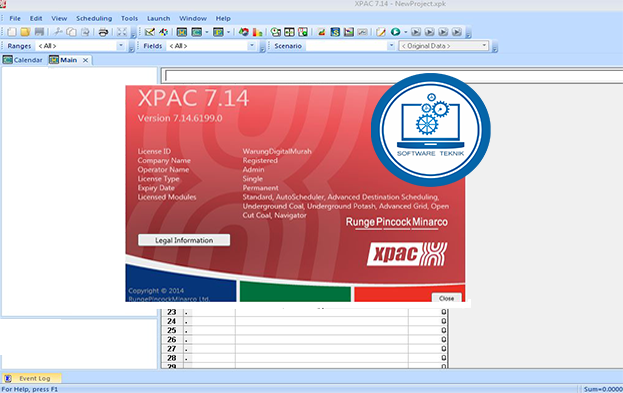Click the grey line graph icon
Image resolution: width=623 pixels, height=393 pixels.
tap(362, 32)
